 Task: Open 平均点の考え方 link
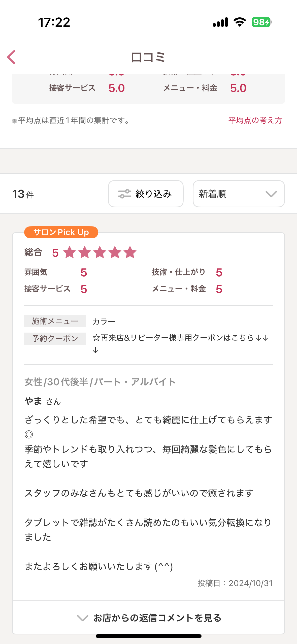255,120
